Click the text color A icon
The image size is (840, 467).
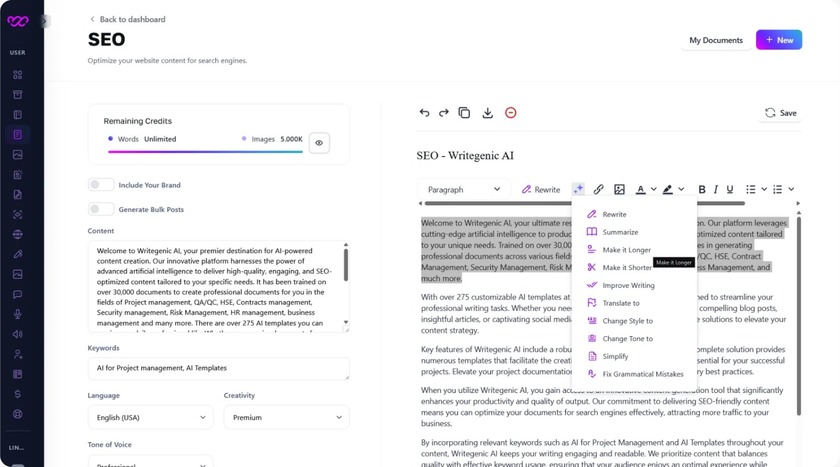pyautogui.click(x=640, y=189)
